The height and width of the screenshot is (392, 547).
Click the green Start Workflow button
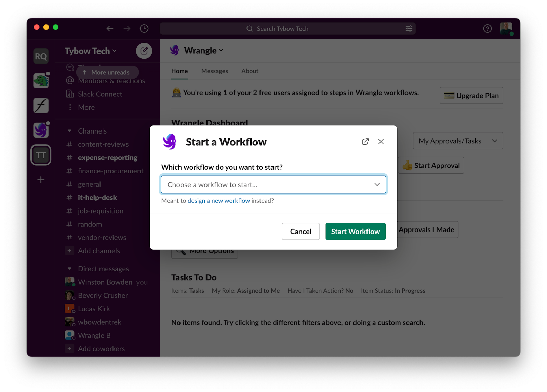[356, 232]
